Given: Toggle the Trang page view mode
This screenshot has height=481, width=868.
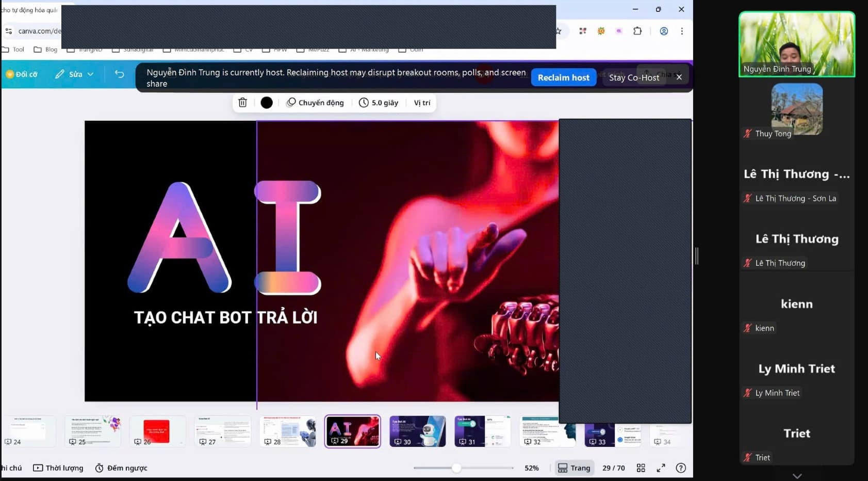Looking at the screenshot, I should 574,468.
